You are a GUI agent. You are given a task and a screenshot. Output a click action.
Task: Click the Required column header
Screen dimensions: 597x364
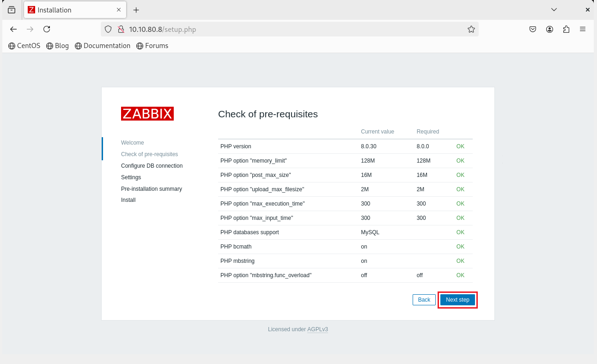[x=428, y=132]
